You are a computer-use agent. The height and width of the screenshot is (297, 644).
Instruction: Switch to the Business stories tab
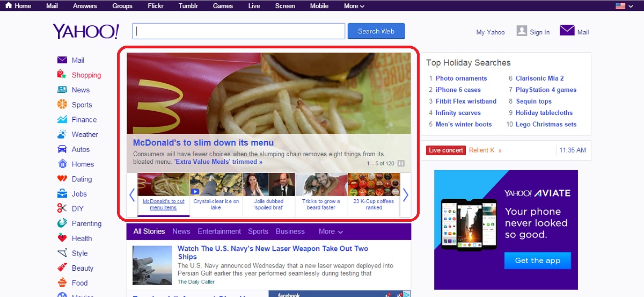[x=290, y=231]
